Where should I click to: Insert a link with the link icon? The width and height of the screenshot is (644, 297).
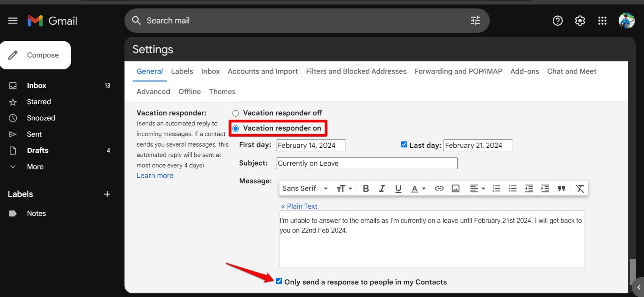439,189
